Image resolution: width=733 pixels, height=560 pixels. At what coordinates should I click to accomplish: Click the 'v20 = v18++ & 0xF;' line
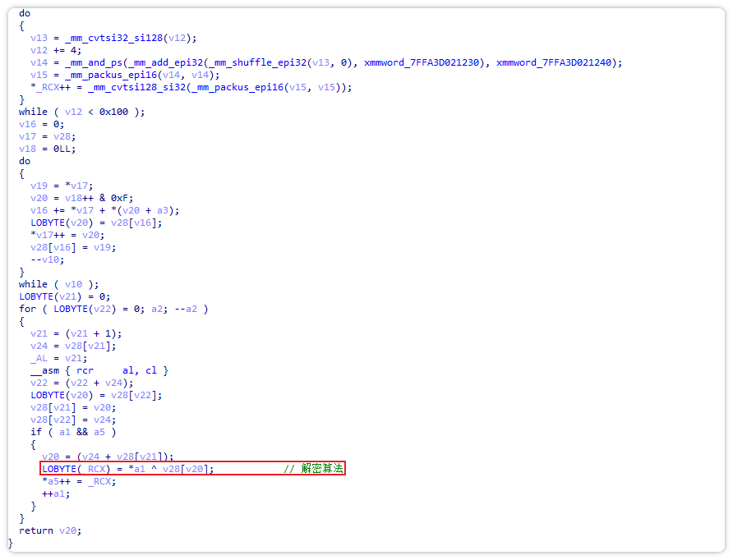(x=82, y=198)
